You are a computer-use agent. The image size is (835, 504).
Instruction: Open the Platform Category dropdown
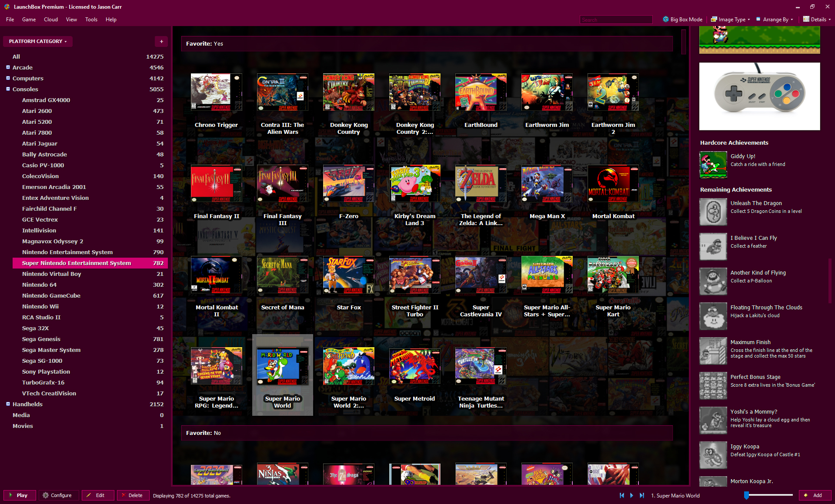[x=38, y=41]
